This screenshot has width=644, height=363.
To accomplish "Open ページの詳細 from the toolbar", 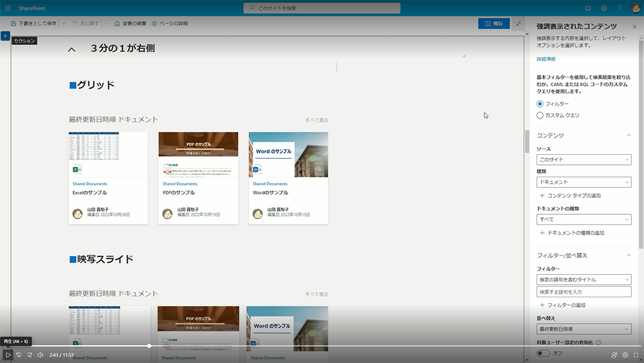I will [x=169, y=23].
